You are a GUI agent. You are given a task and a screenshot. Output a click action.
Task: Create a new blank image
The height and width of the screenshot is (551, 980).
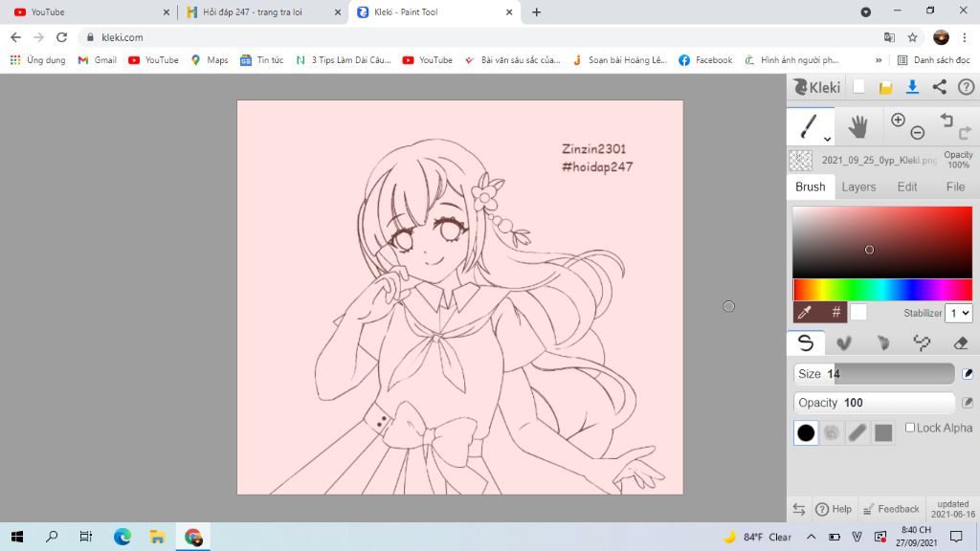point(858,87)
